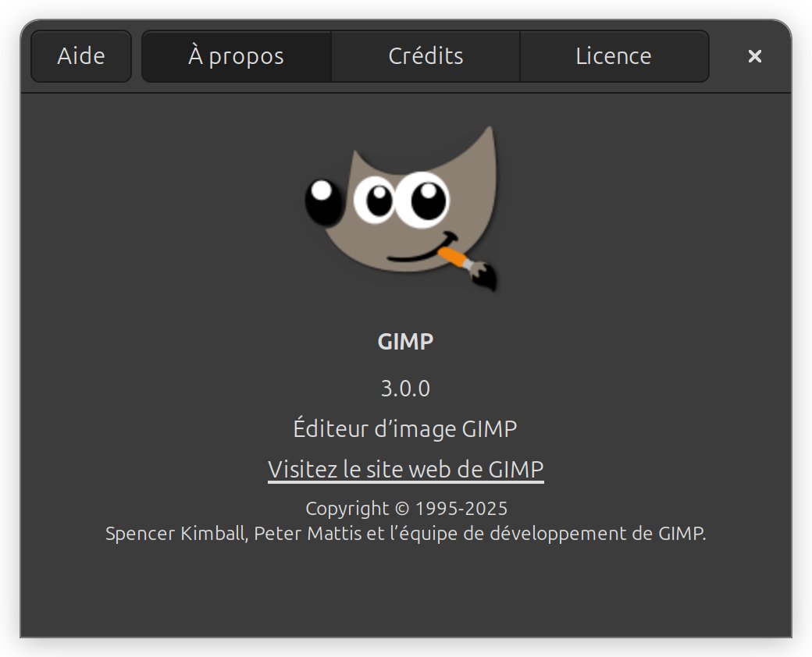This screenshot has height=657, width=812.
Task: Click the text Éditeur d'image GIMP
Action: pos(405,428)
